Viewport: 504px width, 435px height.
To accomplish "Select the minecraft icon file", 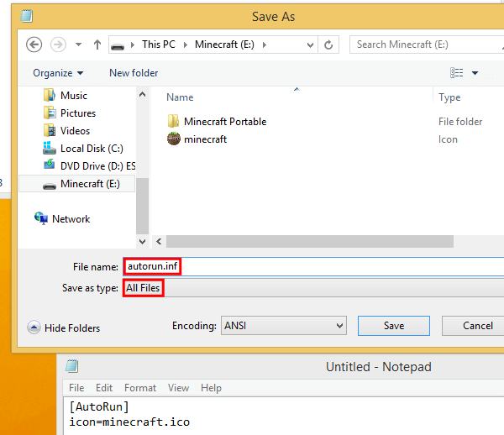I will click(x=206, y=139).
